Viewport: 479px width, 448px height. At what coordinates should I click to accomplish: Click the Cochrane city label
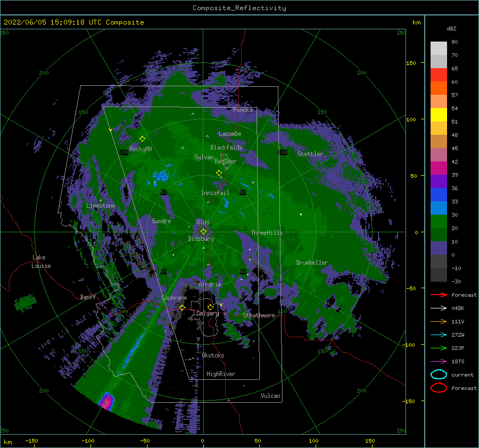174,298
